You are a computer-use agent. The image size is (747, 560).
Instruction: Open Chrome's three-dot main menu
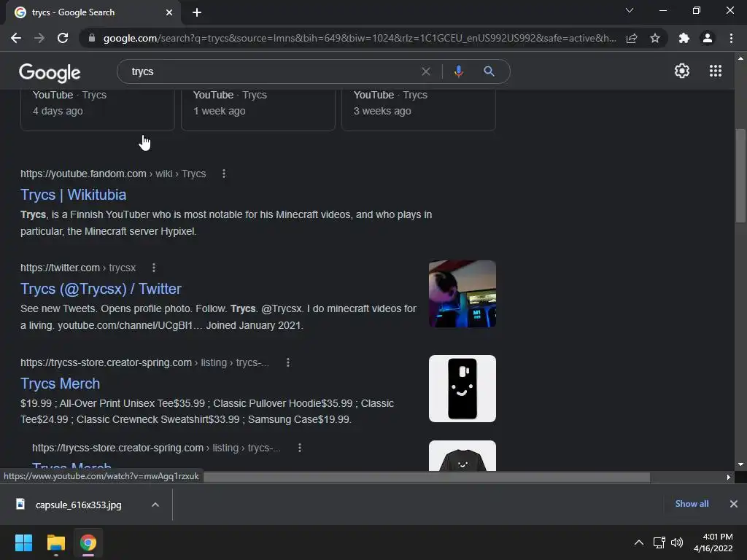(x=731, y=38)
